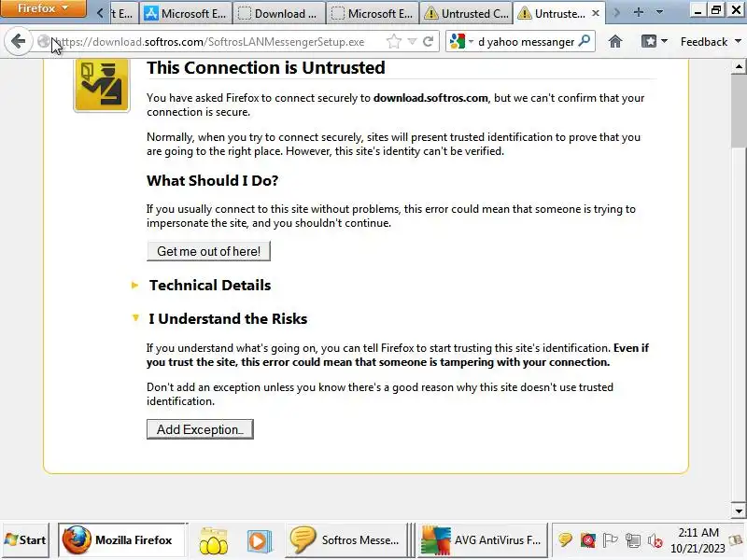The width and height of the screenshot is (747, 560).
Task: Open the URL history dropdown arrow
Action: pyautogui.click(x=412, y=42)
